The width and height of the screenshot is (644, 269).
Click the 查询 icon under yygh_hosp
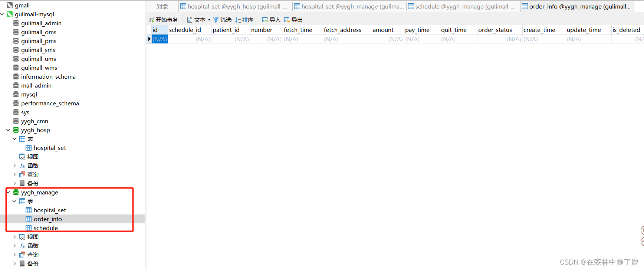tap(22, 174)
